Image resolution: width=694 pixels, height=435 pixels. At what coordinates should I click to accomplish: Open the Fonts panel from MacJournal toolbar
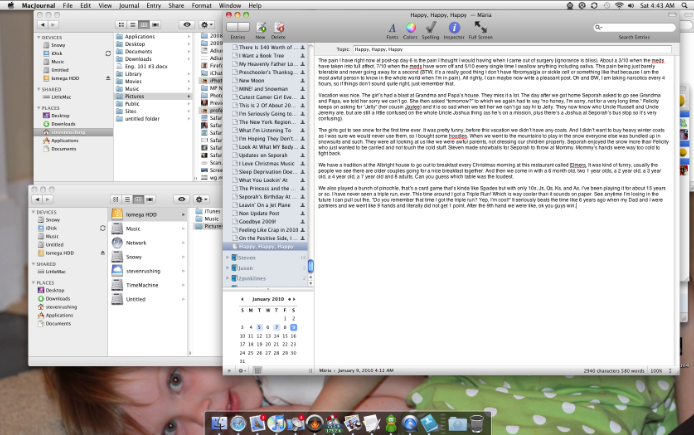392,28
